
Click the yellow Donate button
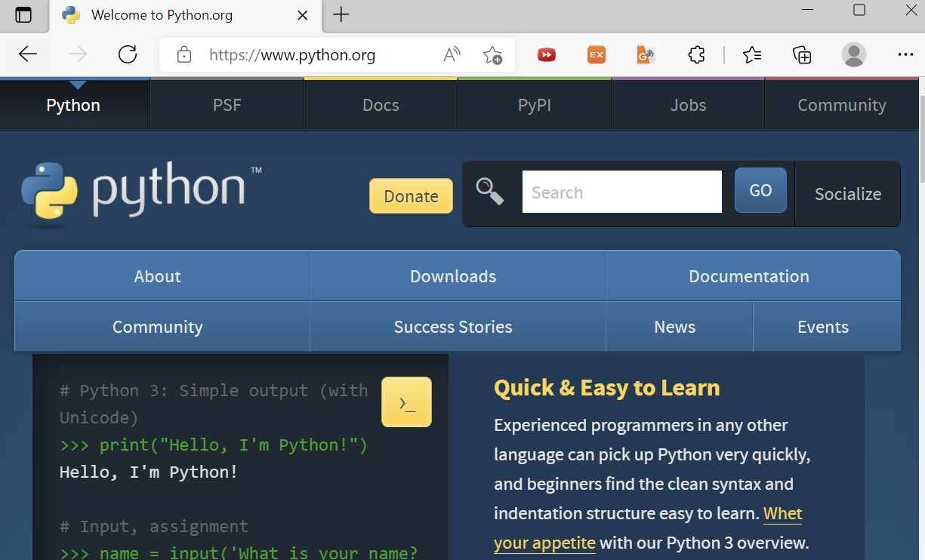pos(411,196)
